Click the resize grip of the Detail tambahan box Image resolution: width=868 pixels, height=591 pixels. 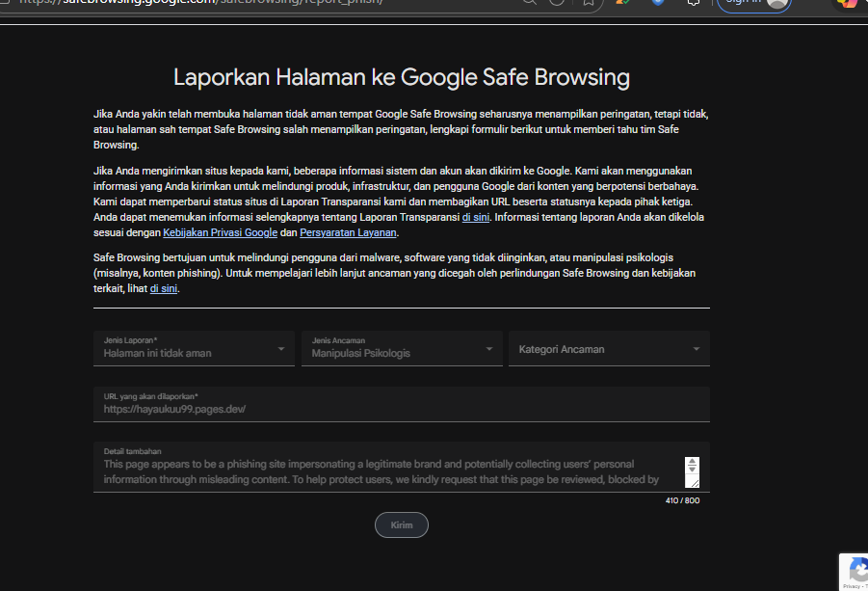(695, 484)
